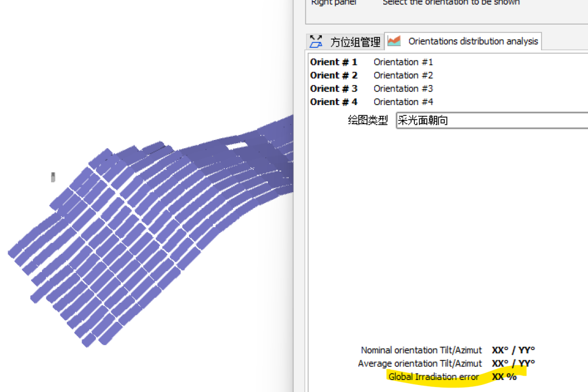Select the Orient # 1 row label

point(334,62)
